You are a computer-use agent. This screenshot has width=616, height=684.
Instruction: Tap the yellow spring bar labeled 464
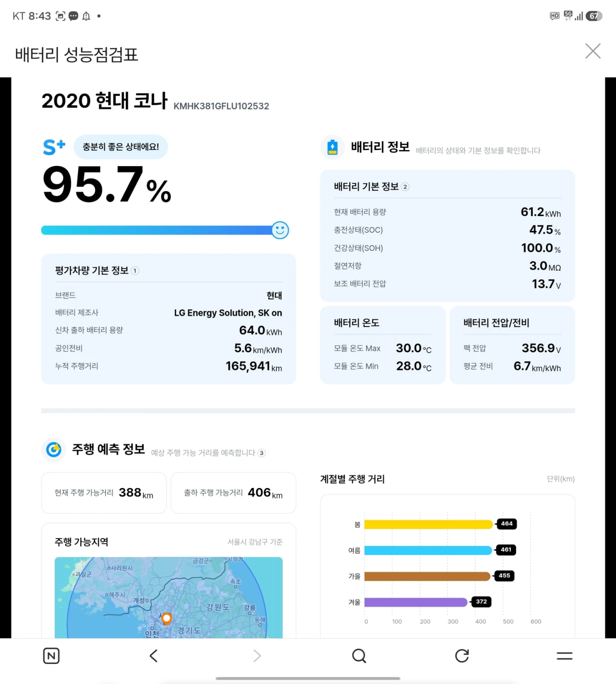coord(429,524)
